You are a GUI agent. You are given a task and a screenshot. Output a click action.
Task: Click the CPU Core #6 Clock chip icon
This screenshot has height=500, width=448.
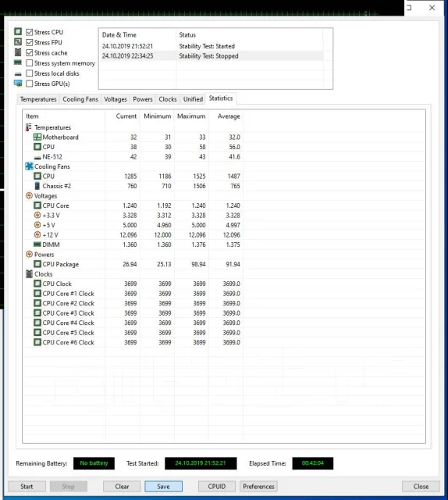(x=37, y=342)
